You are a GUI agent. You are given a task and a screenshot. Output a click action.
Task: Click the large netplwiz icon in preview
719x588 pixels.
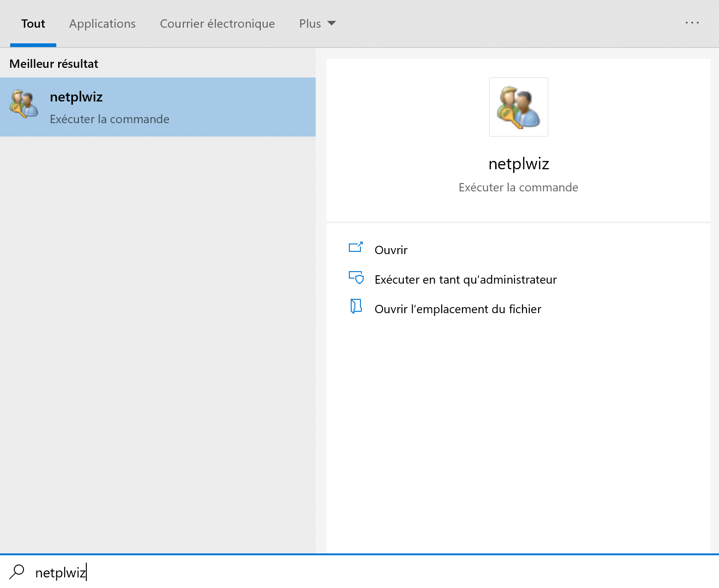pyautogui.click(x=518, y=107)
